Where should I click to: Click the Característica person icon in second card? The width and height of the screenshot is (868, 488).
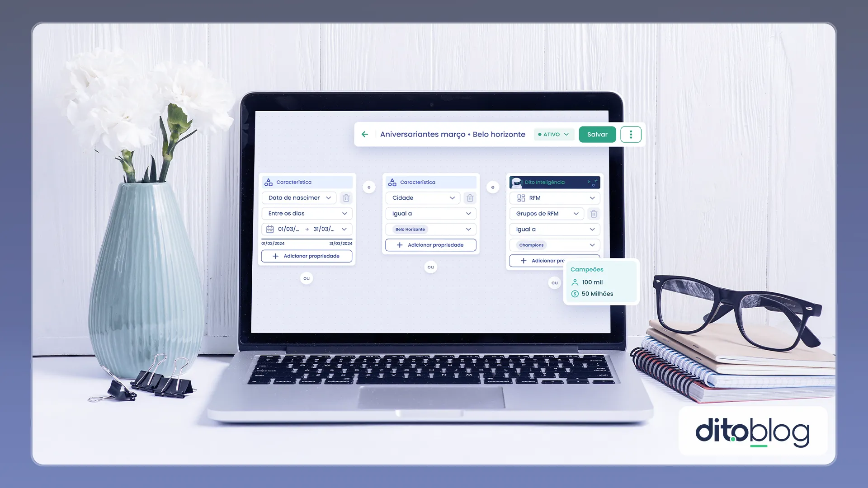392,182
